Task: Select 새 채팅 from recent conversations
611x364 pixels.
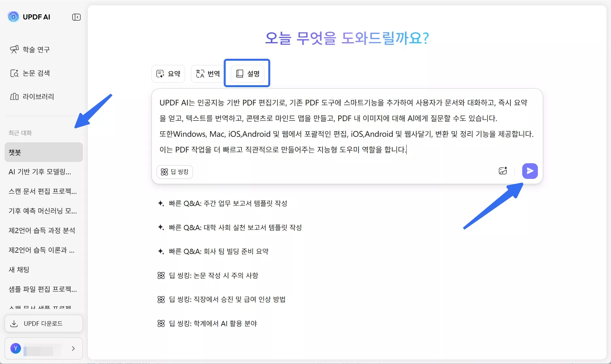Action: (x=19, y=269)
